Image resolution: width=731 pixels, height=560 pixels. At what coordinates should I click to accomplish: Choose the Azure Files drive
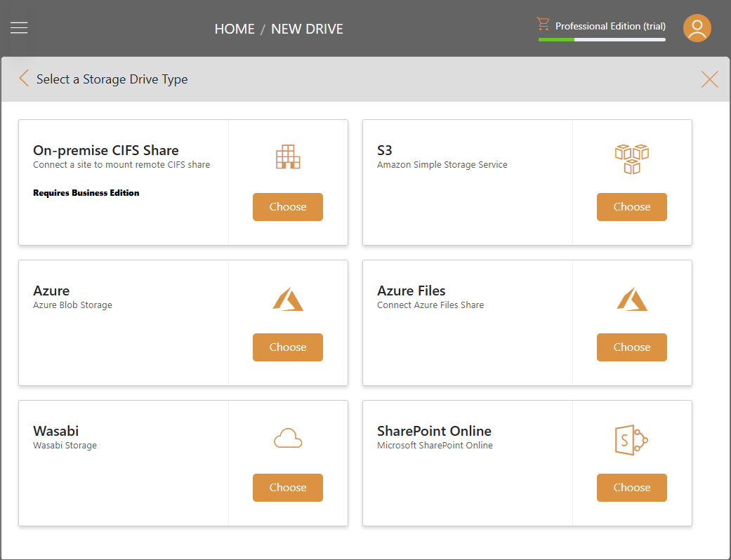click(x=632, y=347)
